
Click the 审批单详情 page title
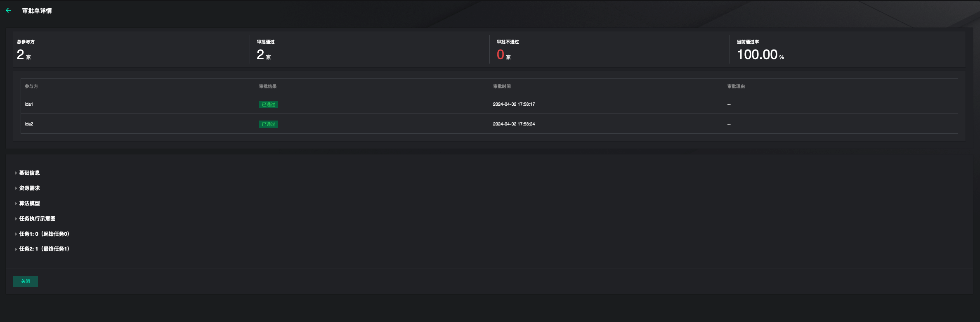pos(37,11)
